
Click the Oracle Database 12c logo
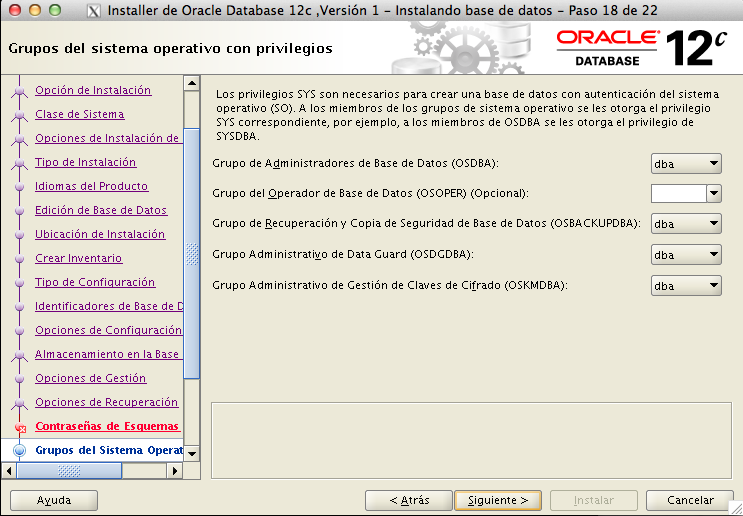[642, 47]
